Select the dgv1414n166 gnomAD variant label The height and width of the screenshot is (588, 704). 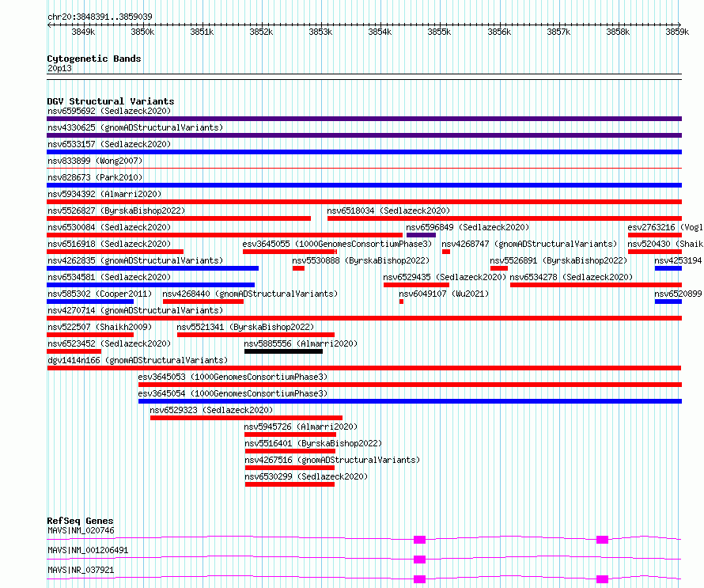tap(138, 360)
